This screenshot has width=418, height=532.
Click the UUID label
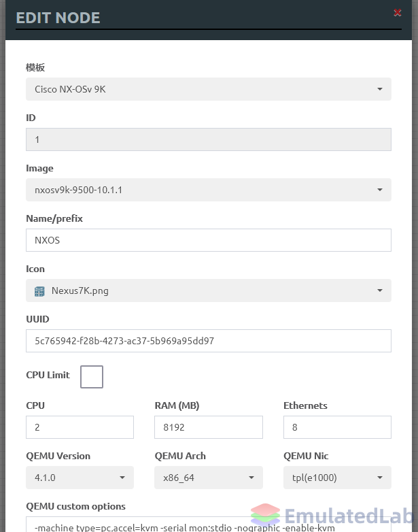pyautogui.click(x=37, y=319)
